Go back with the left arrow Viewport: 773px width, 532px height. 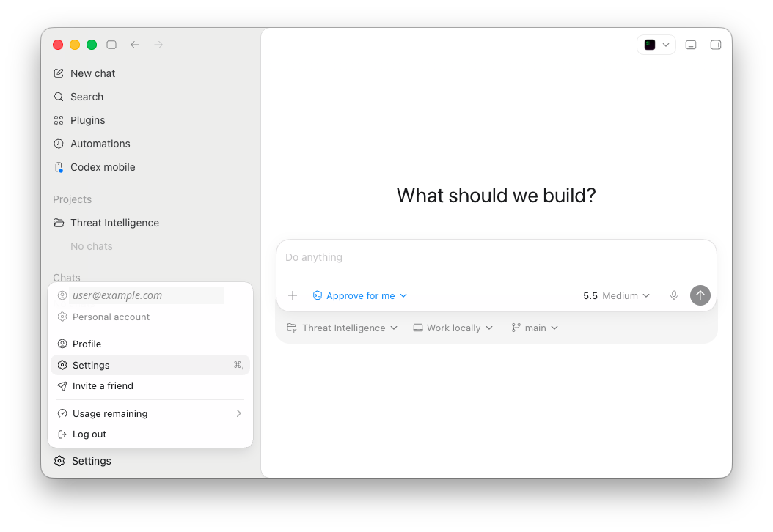[x=135, y=45]
